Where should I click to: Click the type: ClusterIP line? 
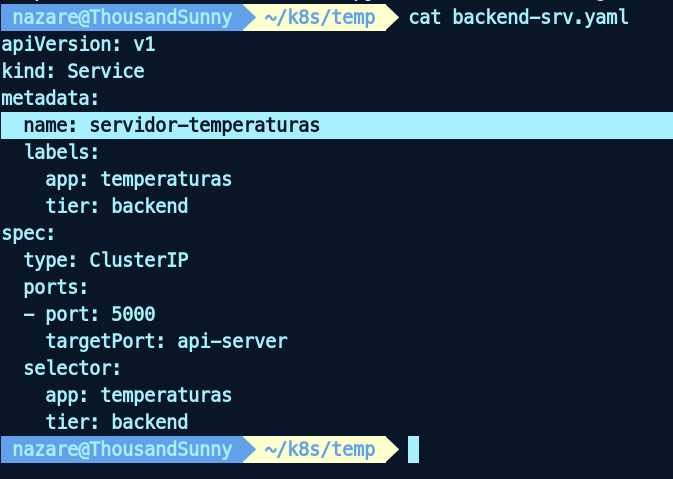point(106,261)
